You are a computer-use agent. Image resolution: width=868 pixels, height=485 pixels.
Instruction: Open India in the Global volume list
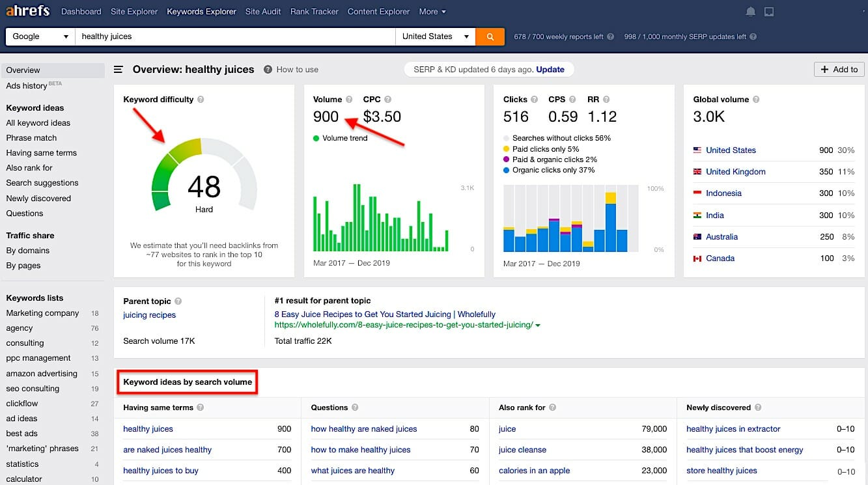coord(715,215)
